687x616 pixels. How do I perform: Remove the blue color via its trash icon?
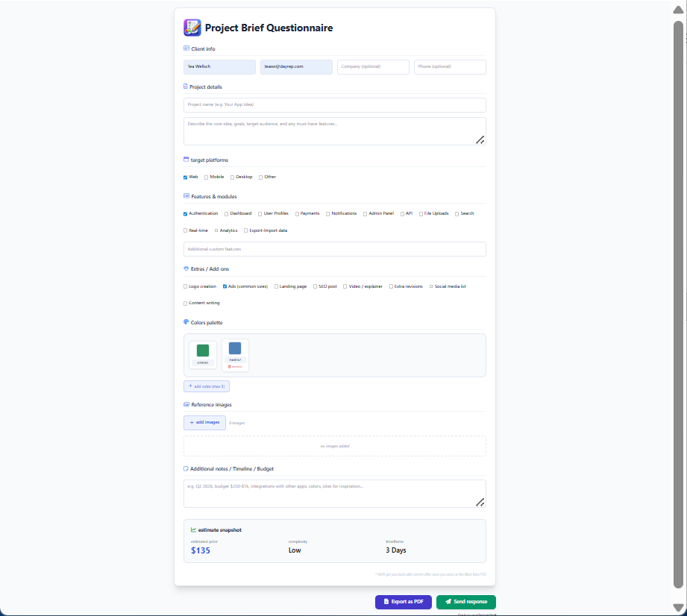pos(230,367)
